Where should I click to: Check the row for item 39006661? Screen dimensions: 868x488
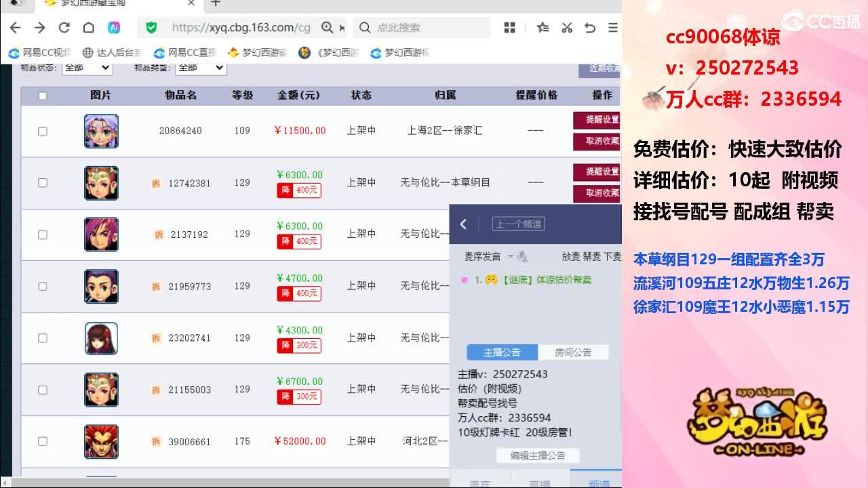tap(43, 441)
